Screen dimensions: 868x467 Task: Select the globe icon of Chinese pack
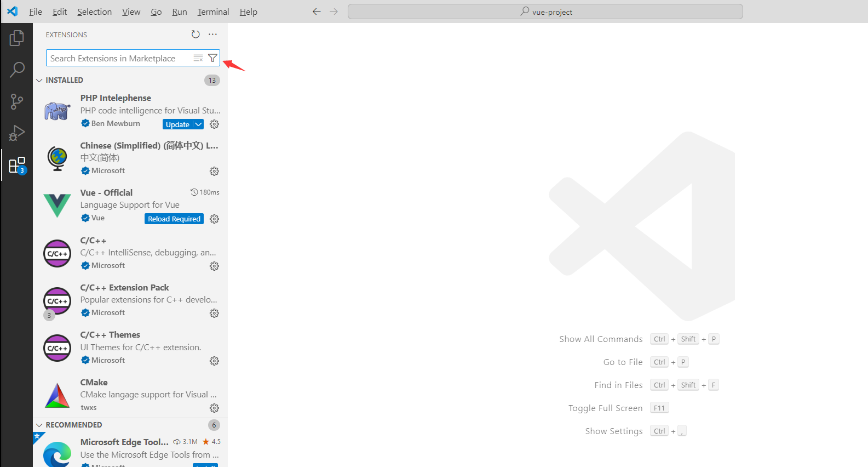[58, 158]
